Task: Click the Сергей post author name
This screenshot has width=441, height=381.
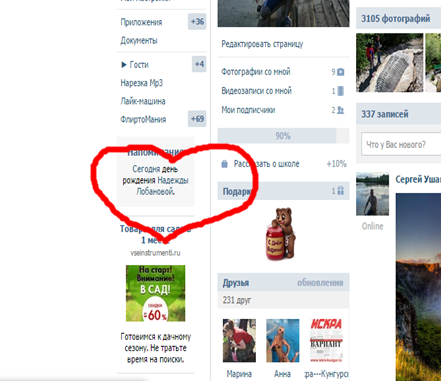Action: pos(418,179)
